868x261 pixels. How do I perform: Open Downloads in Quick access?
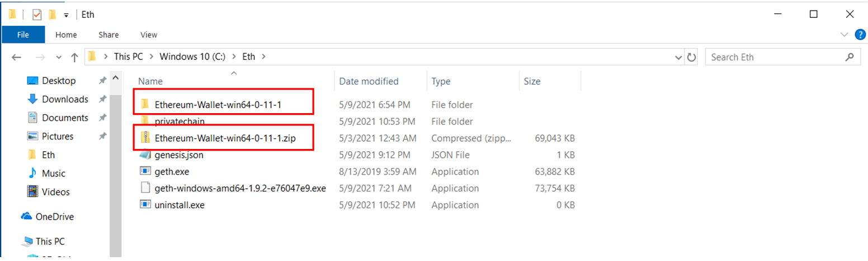65,99
